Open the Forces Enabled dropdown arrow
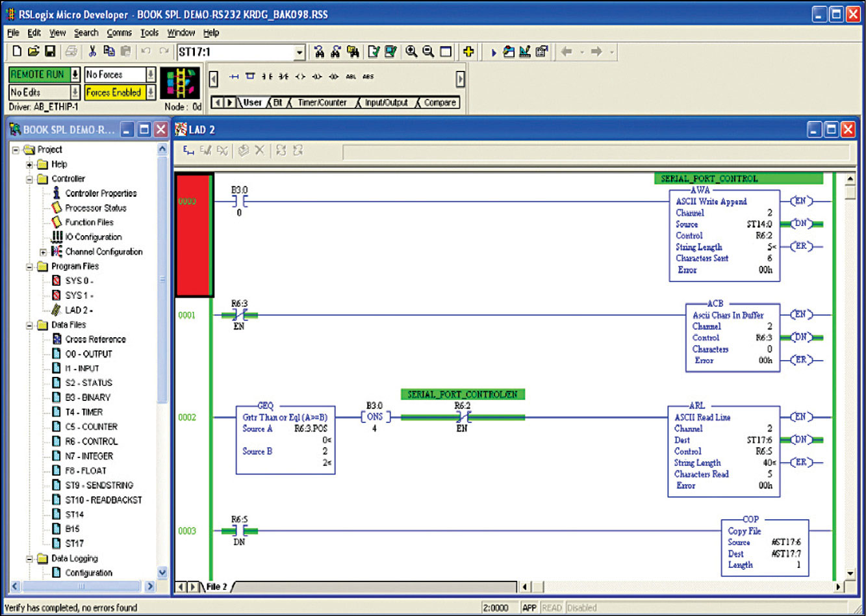The width and height of the screenshot is (866, 616). pyautogui.click(x=151, y=92)
